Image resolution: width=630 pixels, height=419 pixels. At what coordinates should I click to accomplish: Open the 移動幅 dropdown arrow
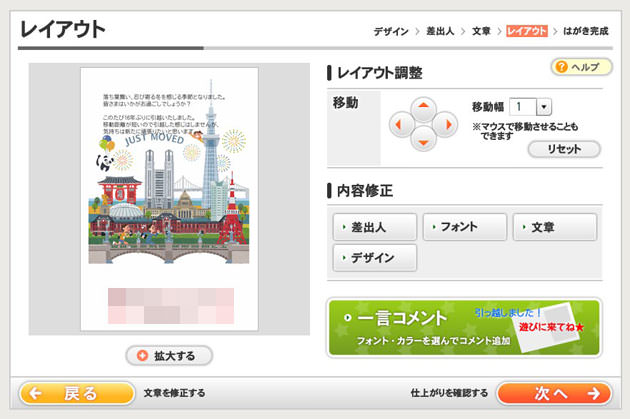tap(544, 107)
